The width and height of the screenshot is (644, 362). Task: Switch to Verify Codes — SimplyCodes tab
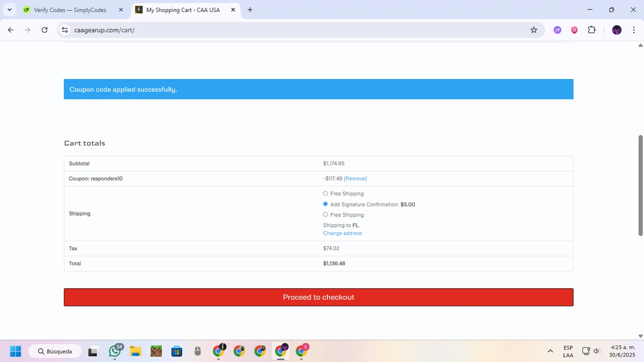(70, 10)
